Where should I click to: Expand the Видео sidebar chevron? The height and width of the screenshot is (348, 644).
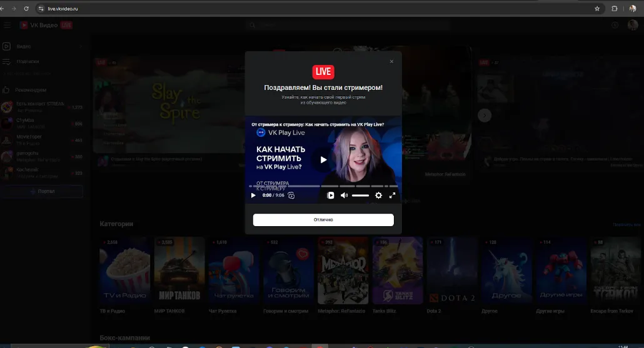81,46
